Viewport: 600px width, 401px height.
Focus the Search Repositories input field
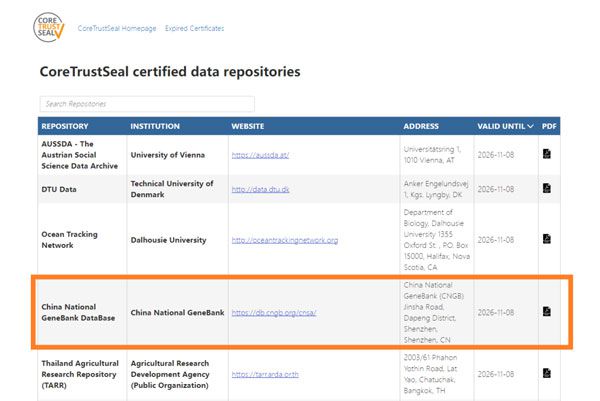point(147,104)
